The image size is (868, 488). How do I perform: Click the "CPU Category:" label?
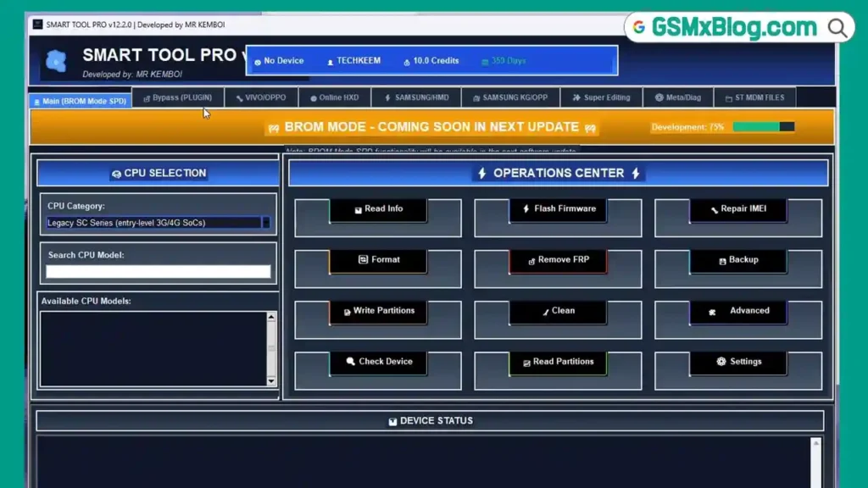tap(75, 206)
